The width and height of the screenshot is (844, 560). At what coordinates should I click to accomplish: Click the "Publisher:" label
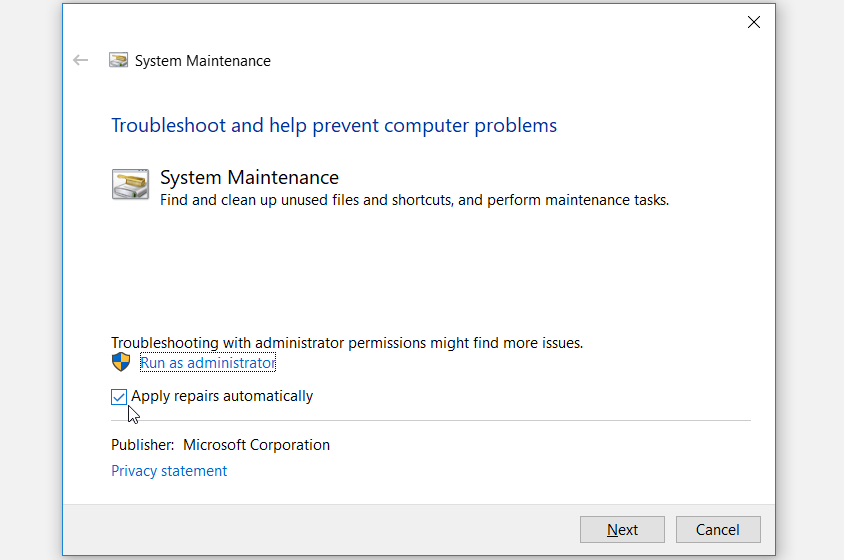coord(143,445)
